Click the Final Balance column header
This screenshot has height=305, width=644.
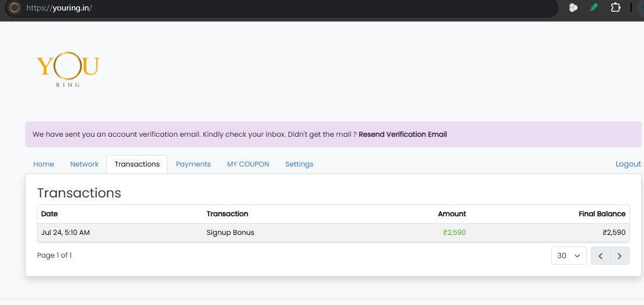point(602,214)
